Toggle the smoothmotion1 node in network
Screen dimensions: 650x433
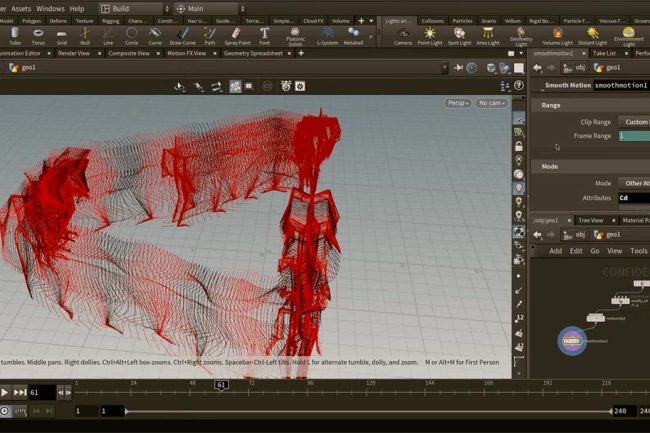tap(572, 341)
